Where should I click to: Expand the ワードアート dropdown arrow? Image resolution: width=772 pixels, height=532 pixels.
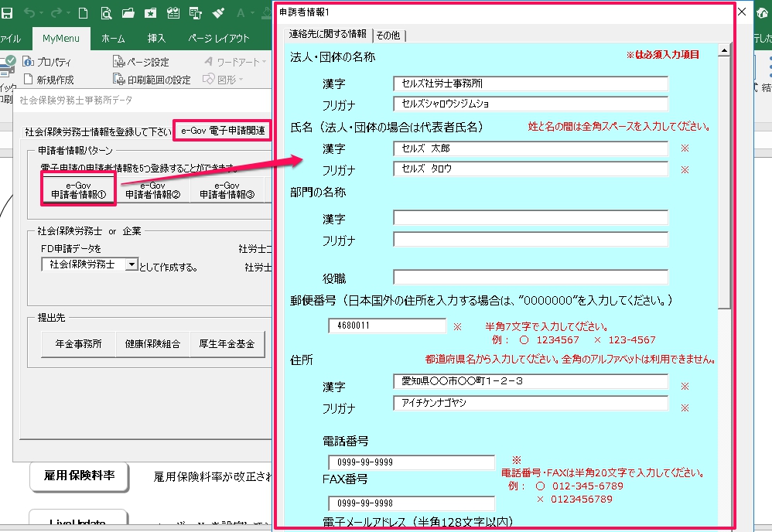click(264, 62)
